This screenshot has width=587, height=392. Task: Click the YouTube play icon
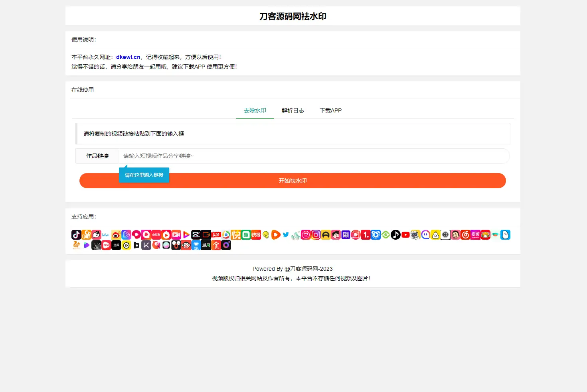pyautogui.click(x=405, y=234)
